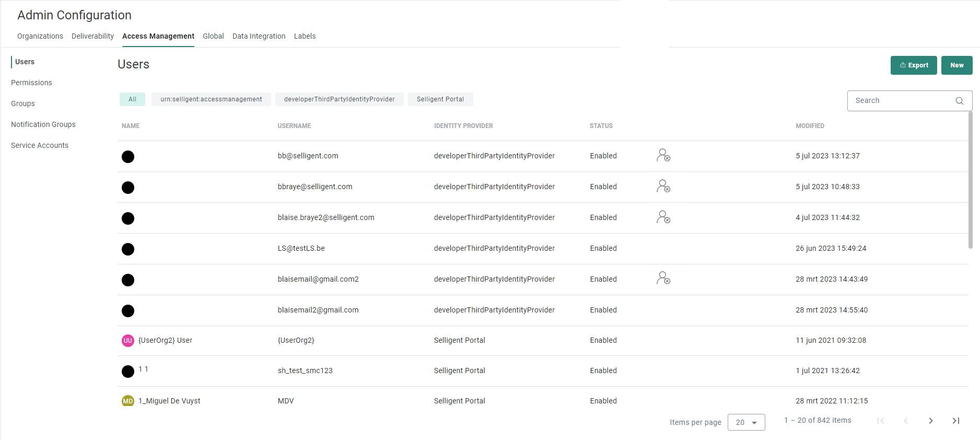Click user status icon for bbraye@selligent.com row

663,186
